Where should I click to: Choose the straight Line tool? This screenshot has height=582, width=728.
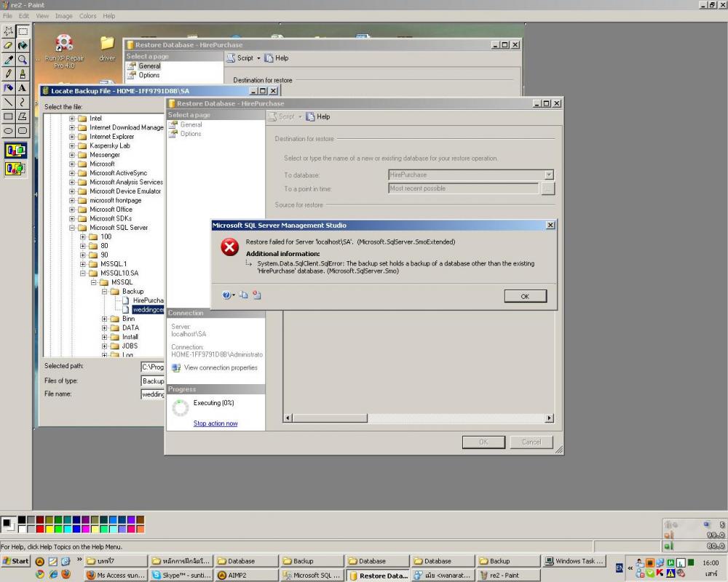[8, 102]
